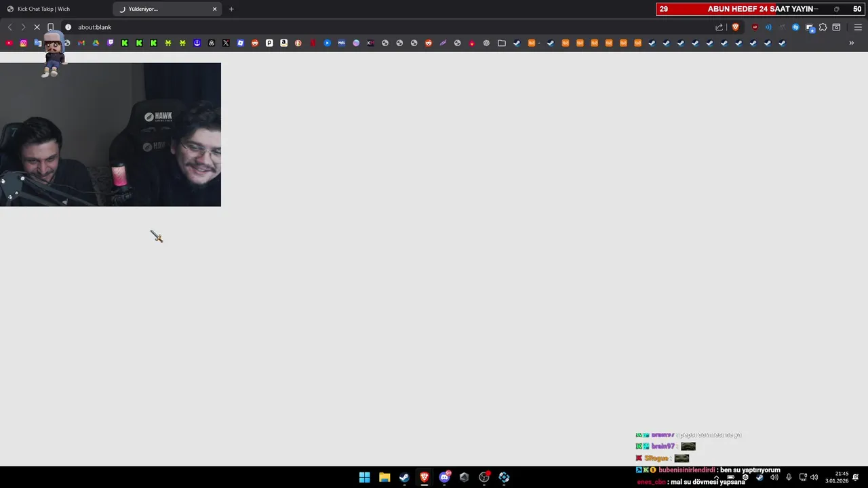Open the Windows Start menu
This screenshot has width=868, height=488.
(364, 477)
